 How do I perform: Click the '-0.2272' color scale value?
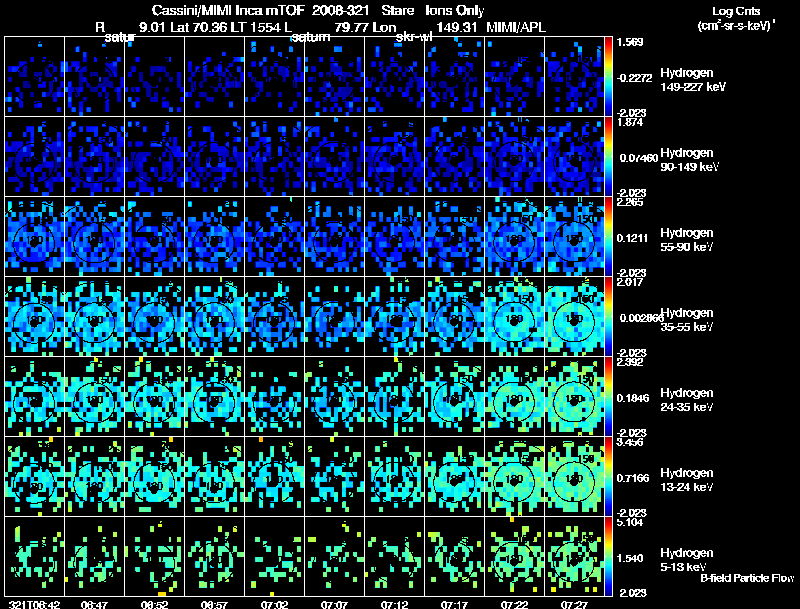634,78
